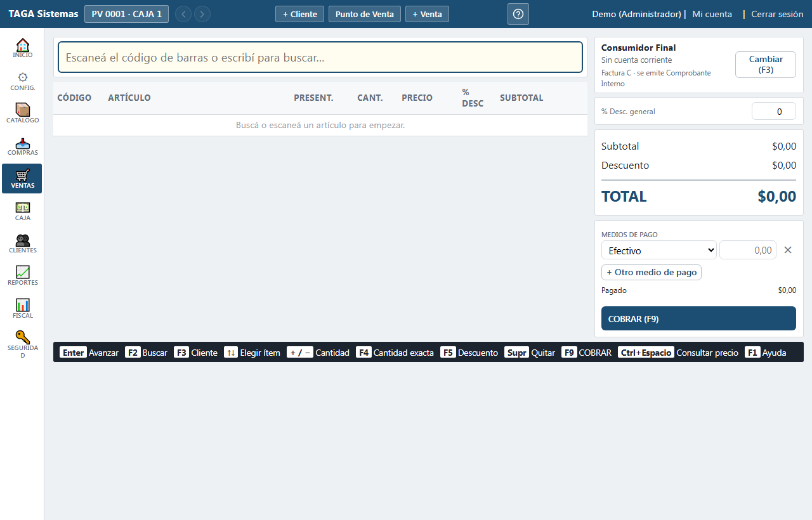Click the % Desc. general input

[773, 111]
